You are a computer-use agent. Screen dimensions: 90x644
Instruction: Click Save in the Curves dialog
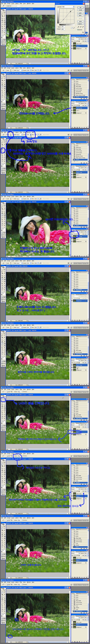click(x=80, y=16)
